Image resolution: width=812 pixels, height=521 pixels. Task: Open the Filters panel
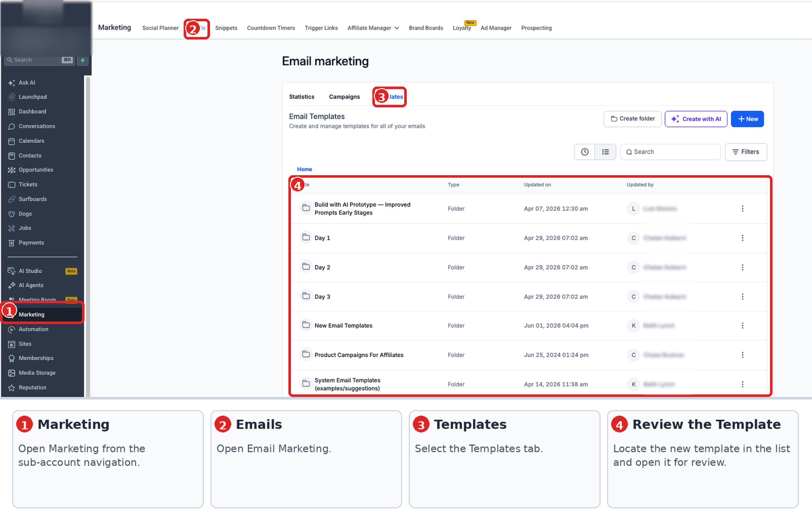746,152
